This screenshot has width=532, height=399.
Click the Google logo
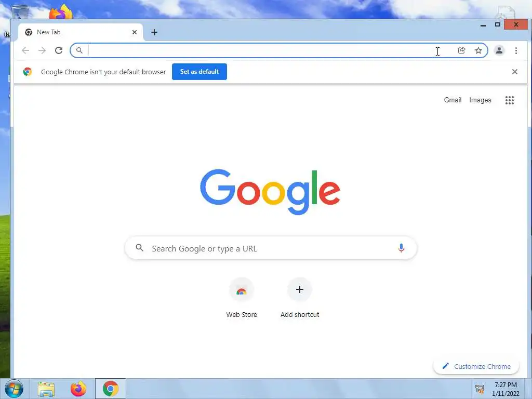pos(270,192)
